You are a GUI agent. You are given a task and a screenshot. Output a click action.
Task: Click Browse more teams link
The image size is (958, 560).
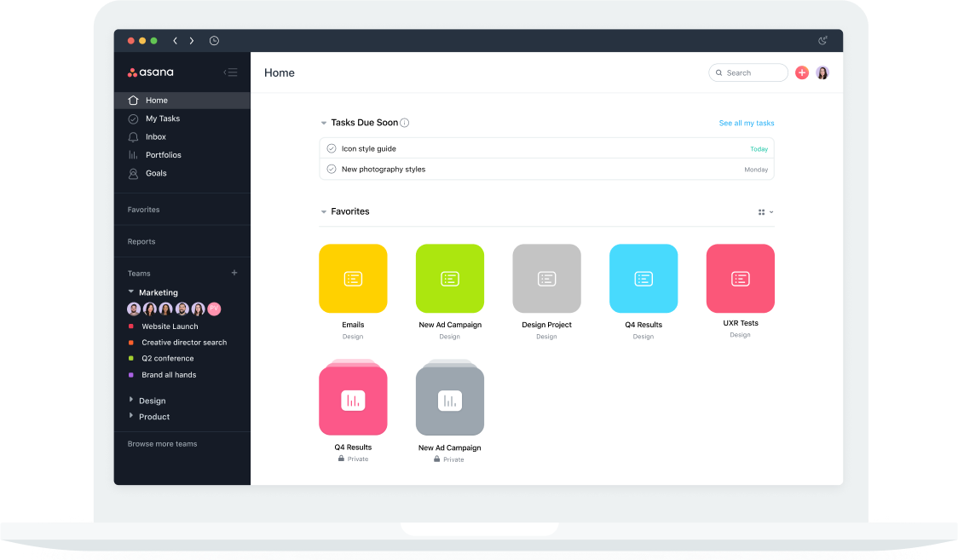[x=162, y=444]
